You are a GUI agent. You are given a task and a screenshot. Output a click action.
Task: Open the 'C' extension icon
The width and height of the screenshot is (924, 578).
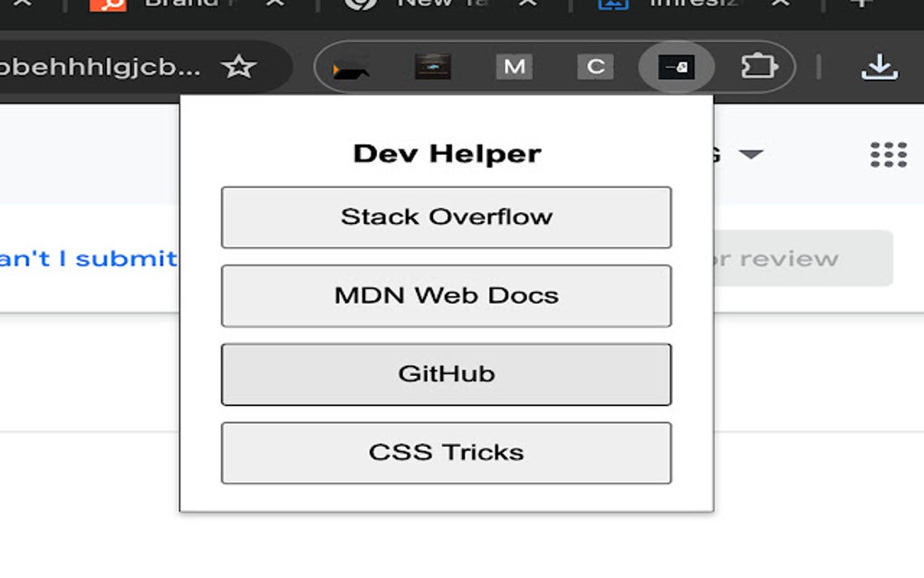595,66
